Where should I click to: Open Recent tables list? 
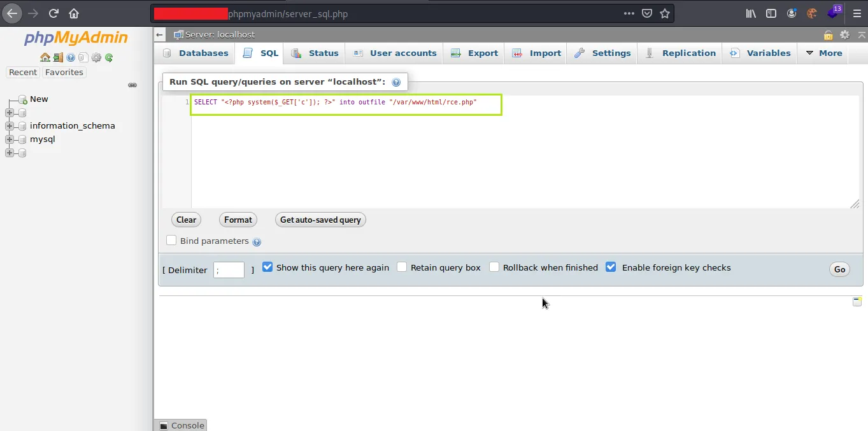click(23, 72)
